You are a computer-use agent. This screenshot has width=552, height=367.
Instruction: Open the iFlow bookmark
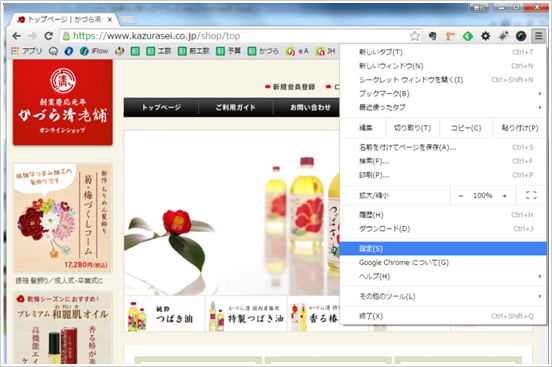tap(94, 51)
